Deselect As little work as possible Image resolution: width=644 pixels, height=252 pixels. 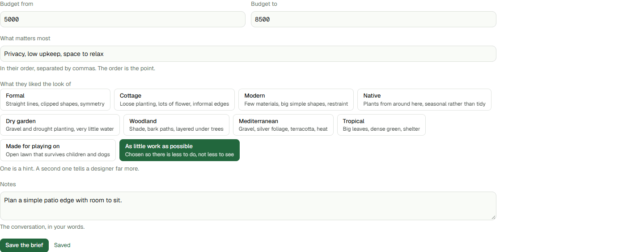[179, 150]
